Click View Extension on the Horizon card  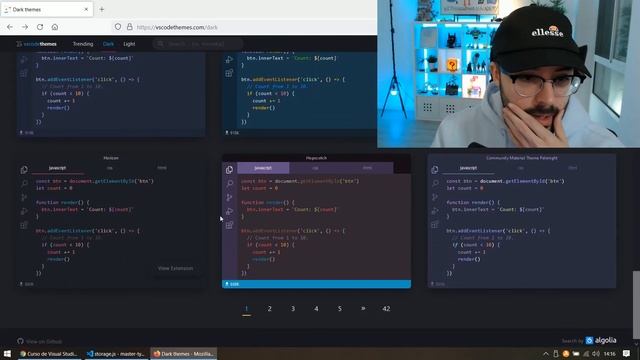click(x=176, y=268)
